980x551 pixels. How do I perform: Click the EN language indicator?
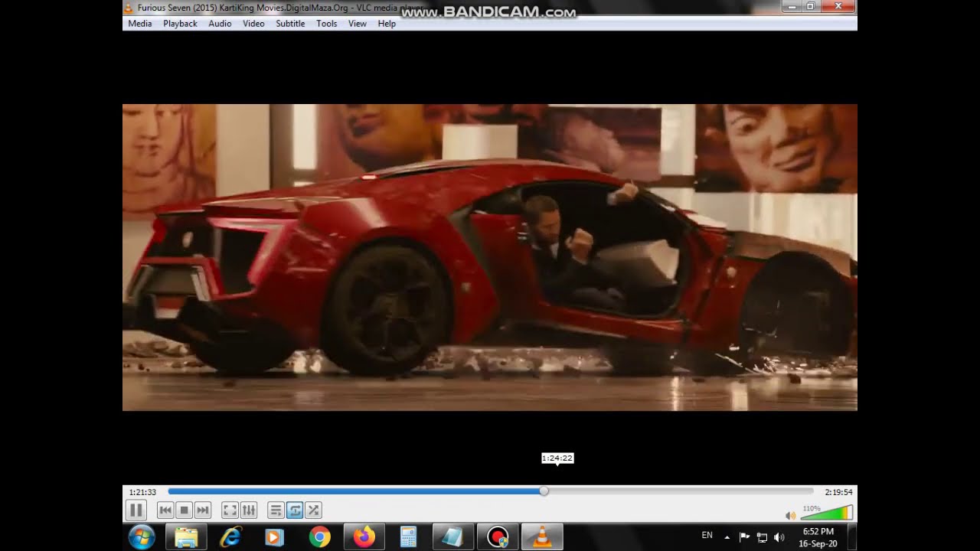[707, 536]
